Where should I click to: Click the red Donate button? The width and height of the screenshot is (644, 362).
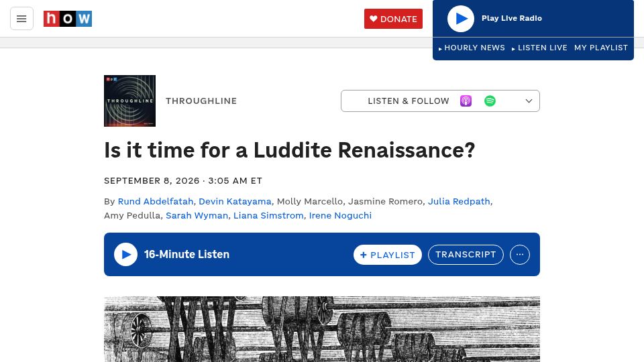click(x=393, y=19)
